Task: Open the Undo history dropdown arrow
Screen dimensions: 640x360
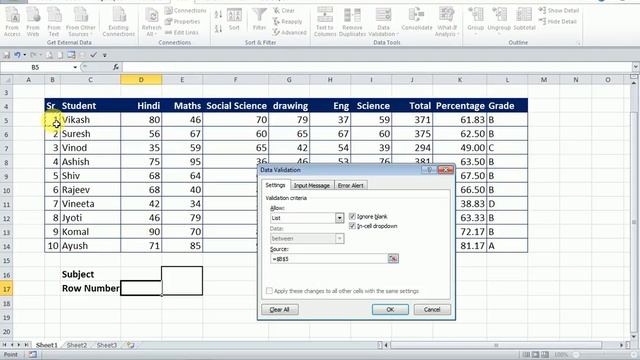Action: tap(24, 55)
